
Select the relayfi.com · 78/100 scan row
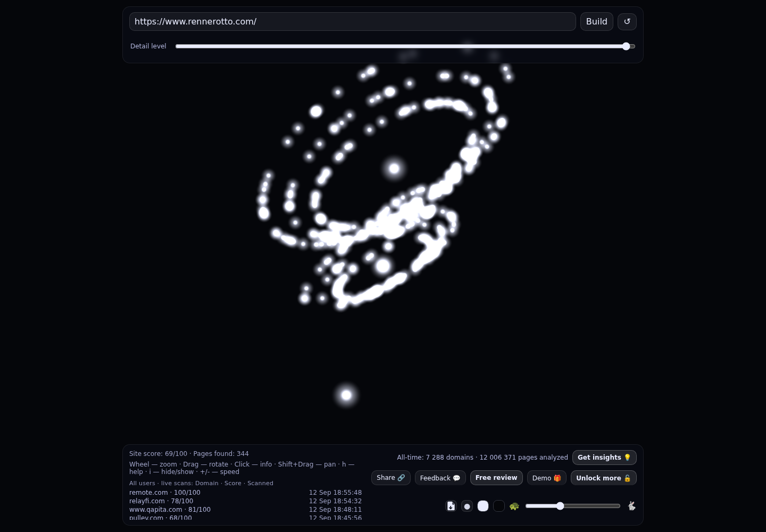pos(245,501)
